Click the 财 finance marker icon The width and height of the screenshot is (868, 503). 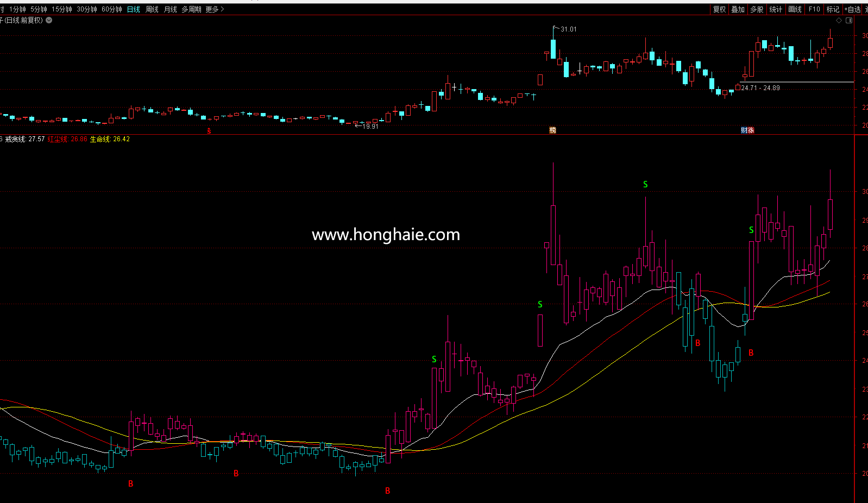(x=744, y=130)
